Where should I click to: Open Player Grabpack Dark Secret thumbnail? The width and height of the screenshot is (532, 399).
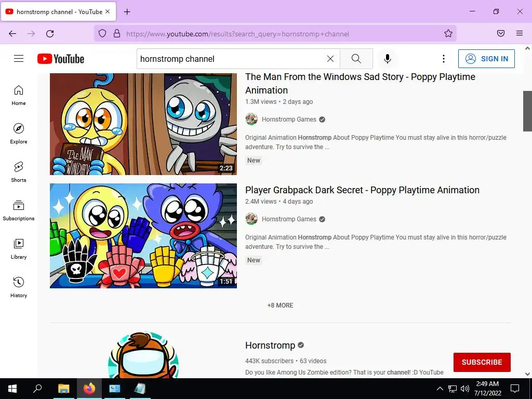pos(143,236)
